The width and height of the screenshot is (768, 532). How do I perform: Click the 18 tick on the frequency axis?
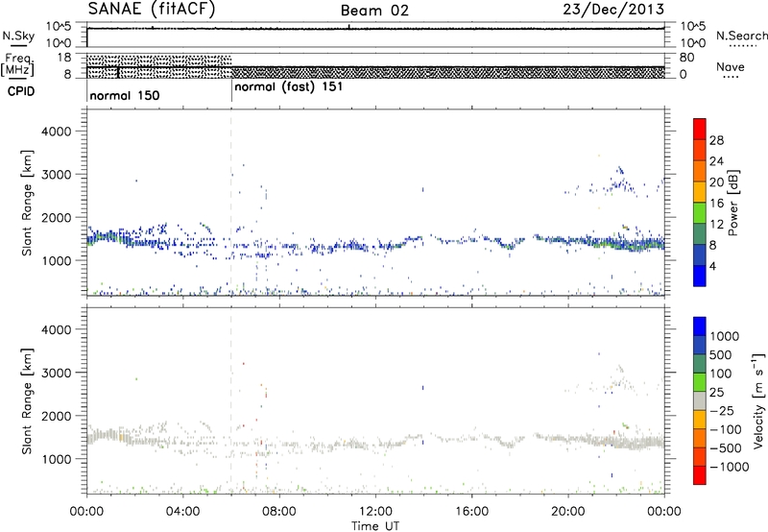[64, 58]
